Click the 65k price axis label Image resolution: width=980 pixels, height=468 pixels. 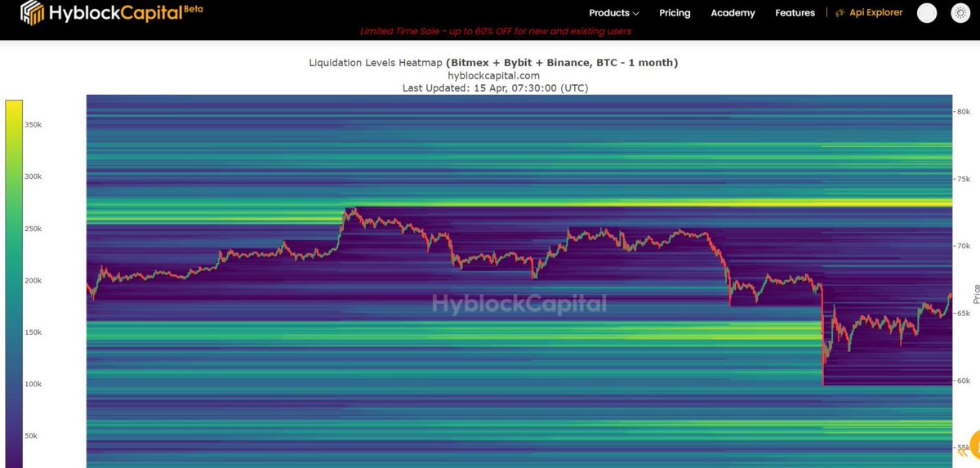point(963,314)
